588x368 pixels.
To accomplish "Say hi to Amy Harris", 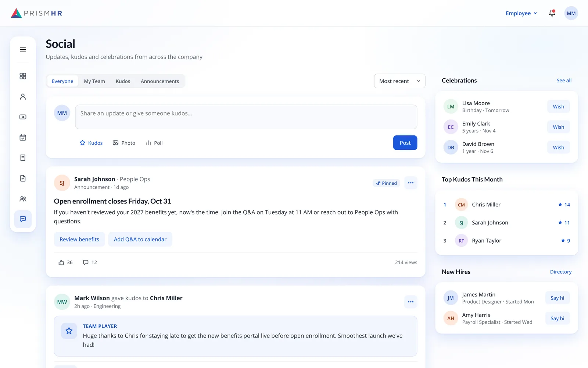I will click(x=557, y=318).
